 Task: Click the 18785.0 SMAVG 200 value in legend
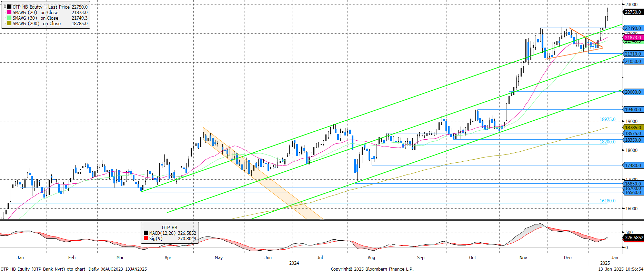pyautogui.click(x=80, y=23)
